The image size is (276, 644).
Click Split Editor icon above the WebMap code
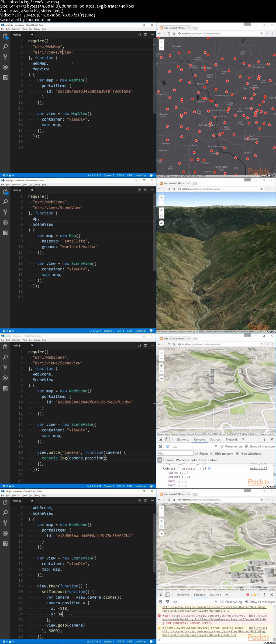pos(146,35)
